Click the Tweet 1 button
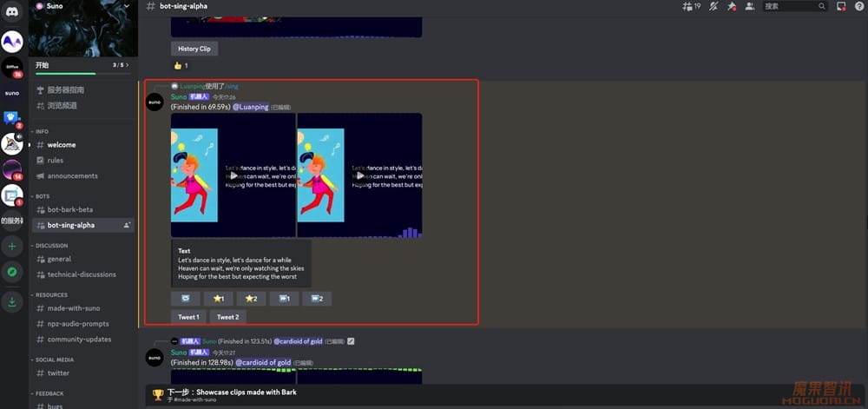 pyautogui.click(x=188, y=317)
